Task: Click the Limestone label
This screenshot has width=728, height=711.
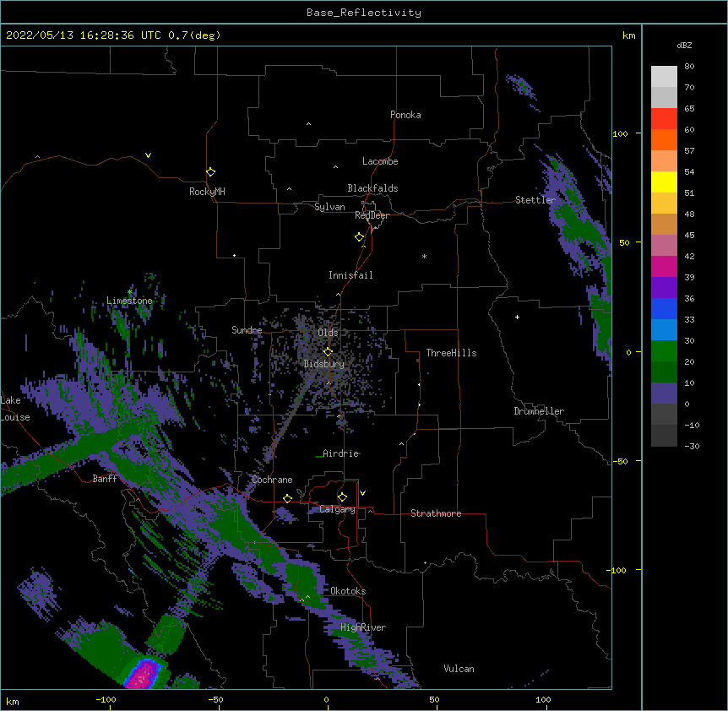Action: pyautogui.click(x=129, y=301)
